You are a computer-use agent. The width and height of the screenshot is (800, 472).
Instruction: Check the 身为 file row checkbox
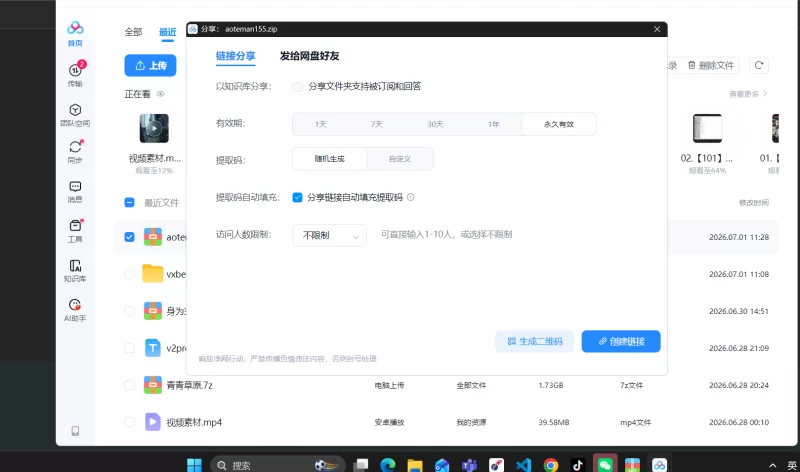pyautogui.click(x=129, y=311)
